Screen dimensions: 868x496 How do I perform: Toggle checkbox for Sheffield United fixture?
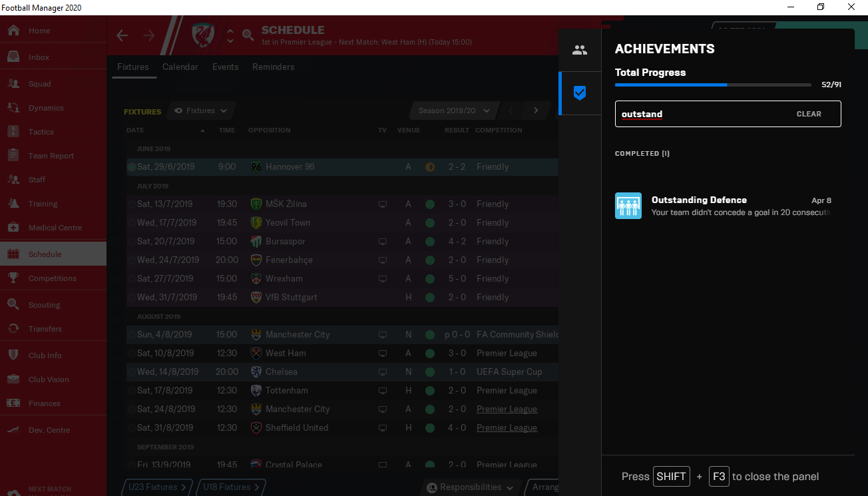(x=131, y=428)
